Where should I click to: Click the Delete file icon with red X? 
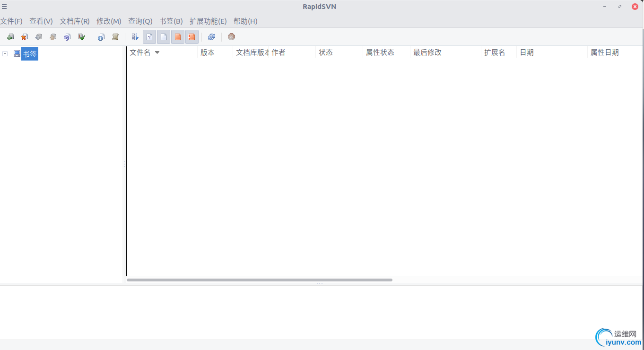tap(24, 37)
